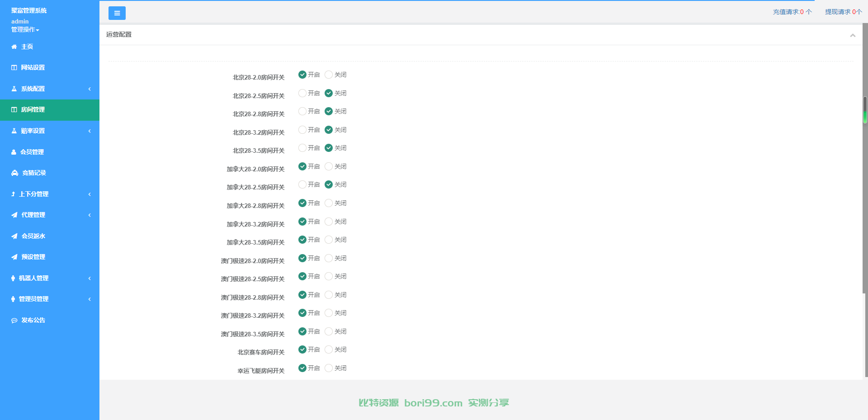Open the 充值请求 link in header
The height and width of the screenshot is (420, 868).
point(792,12)
